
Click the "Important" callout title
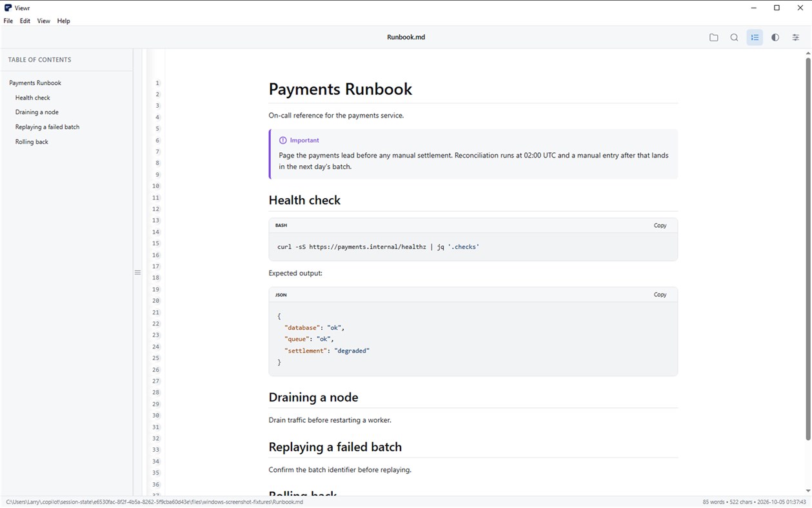304,140
